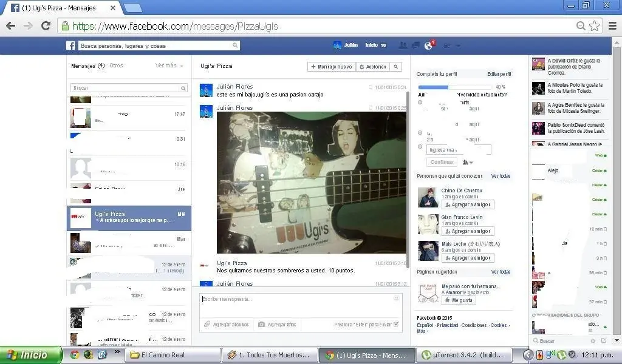Viewport: 622px width, 364px height.
Task: Reload the page with the refresh icon
Action: [46, 25]
